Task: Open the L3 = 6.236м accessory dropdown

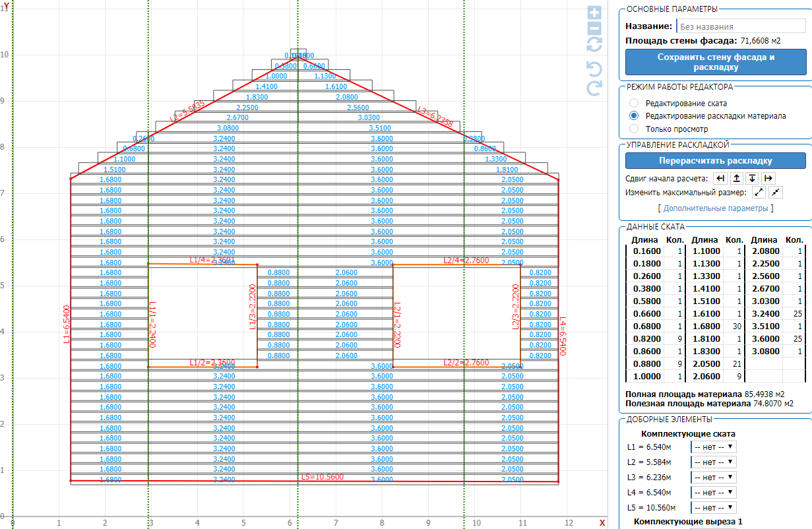Action: click(x=714, y=477)
